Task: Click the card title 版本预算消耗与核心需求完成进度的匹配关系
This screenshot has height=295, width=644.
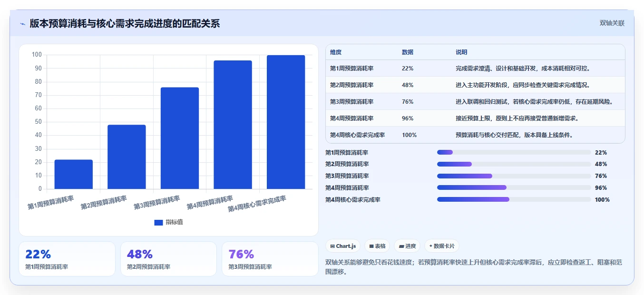Action: click(x=125, y=23)
